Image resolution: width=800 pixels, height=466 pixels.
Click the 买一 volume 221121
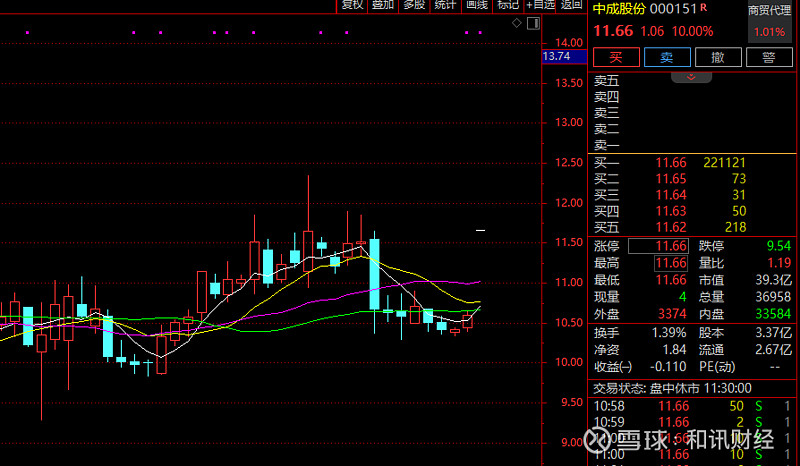click(x=724, y=163)
